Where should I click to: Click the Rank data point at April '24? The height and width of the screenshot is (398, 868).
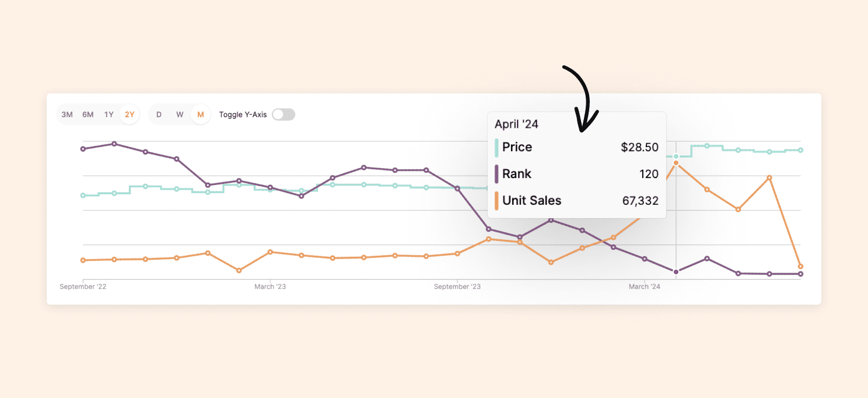pos(676,272)
